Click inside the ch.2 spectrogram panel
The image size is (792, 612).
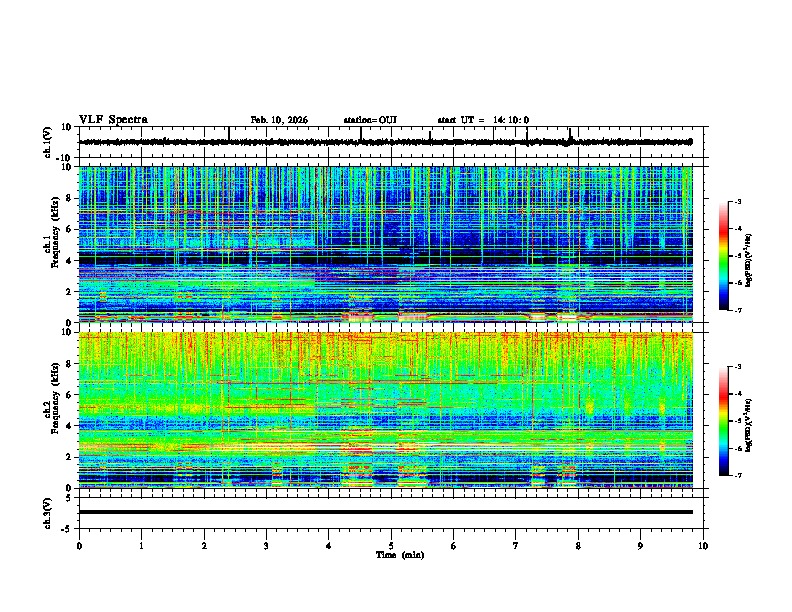point(386,410)
